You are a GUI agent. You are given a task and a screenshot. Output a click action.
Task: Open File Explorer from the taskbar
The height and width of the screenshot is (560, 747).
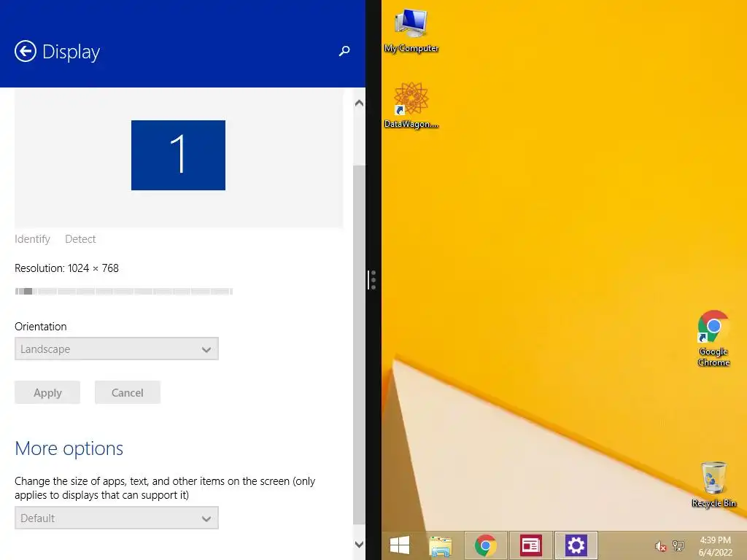440,545
